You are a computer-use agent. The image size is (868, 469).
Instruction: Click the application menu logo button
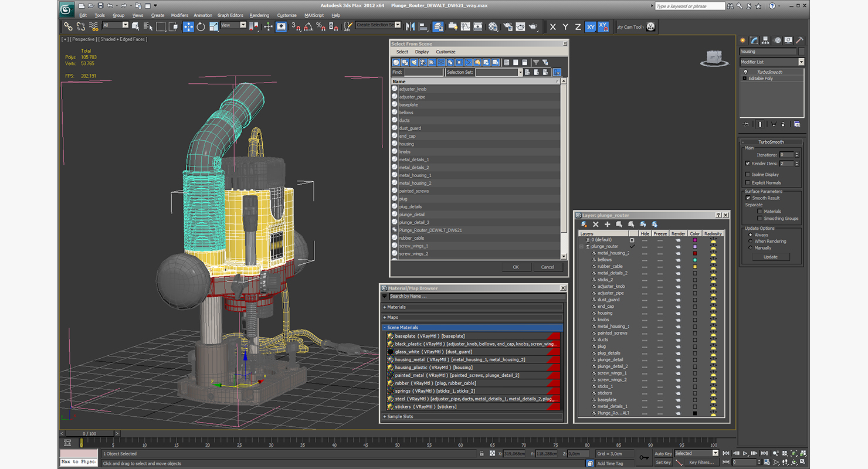[x=67, y=8]
